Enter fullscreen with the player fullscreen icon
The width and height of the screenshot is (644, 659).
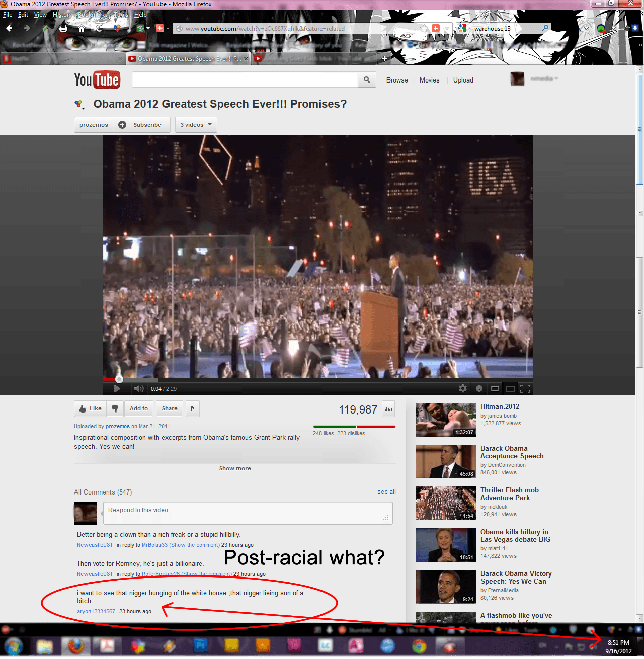(x=525, y=388)
